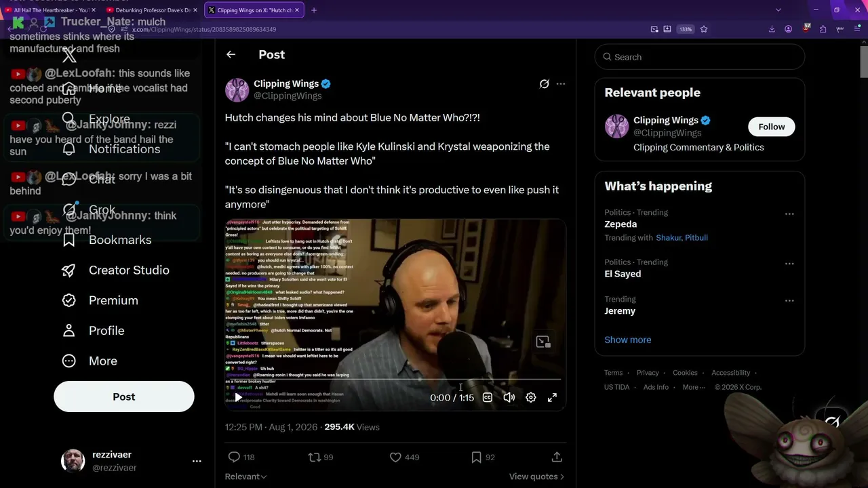The width and height of the screenshot is (868, 488).
Task: Open the Terms footer link
Action: (614, 373)
